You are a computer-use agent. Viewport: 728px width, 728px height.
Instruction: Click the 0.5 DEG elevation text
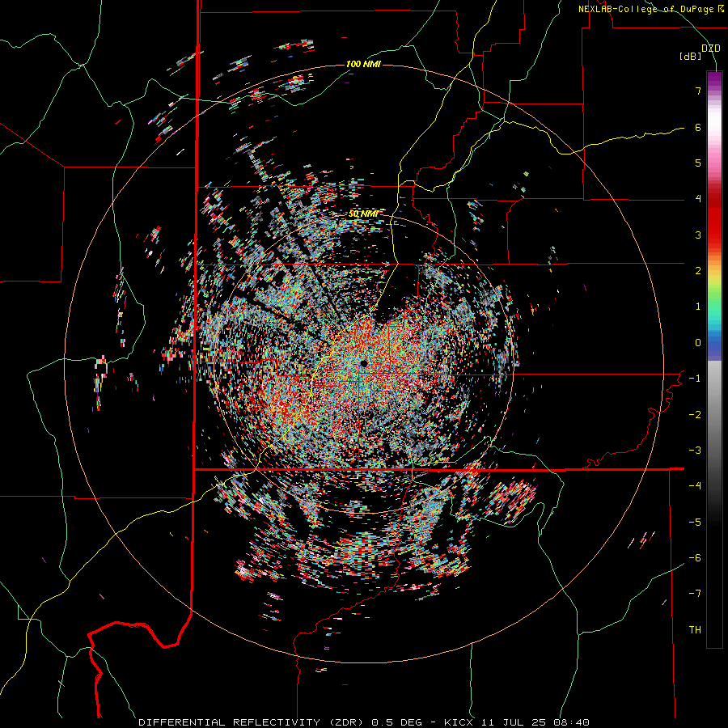coord(397,722)
